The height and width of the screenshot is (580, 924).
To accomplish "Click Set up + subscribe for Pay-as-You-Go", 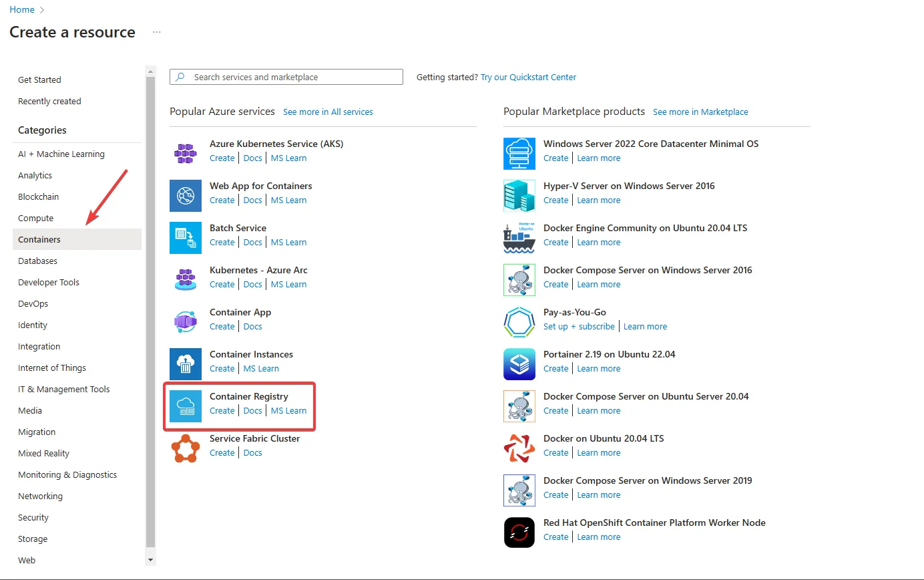I will pyautogui.click(x=579, y=326).
